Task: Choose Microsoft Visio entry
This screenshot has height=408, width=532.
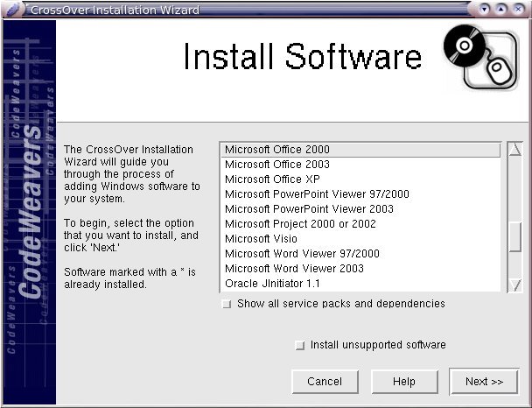Action: click(x=360, y=239)
